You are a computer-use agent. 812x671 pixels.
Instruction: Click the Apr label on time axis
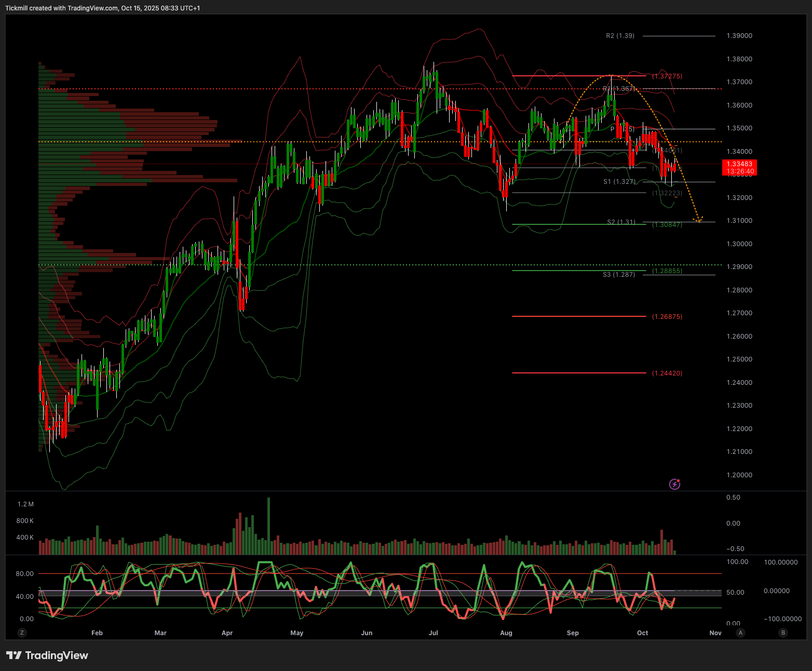227,633
